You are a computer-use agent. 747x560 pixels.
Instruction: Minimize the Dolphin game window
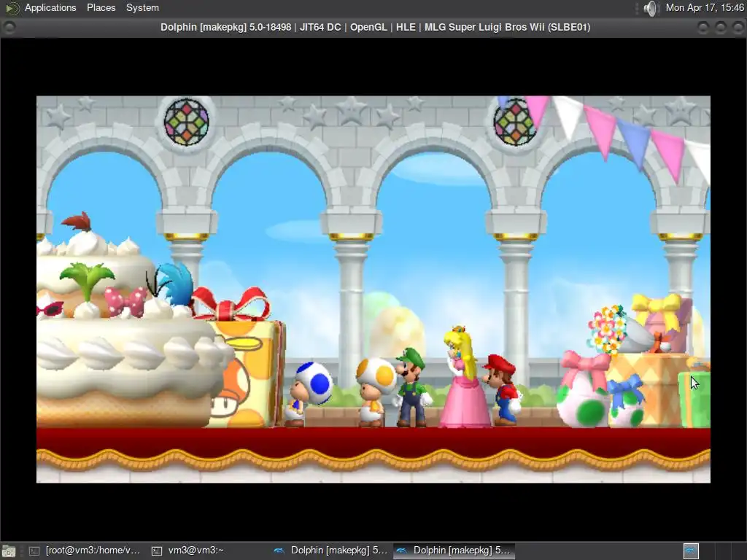(703, 28)
